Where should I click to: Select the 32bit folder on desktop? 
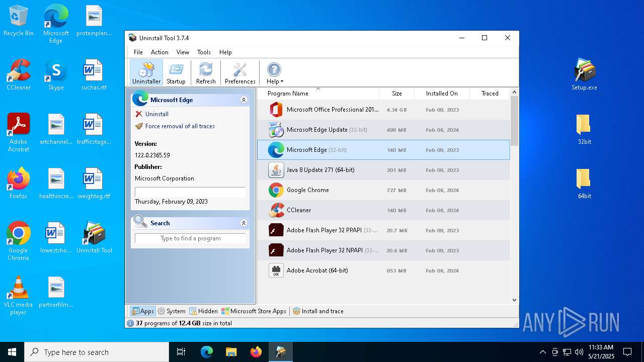point(584,130)
